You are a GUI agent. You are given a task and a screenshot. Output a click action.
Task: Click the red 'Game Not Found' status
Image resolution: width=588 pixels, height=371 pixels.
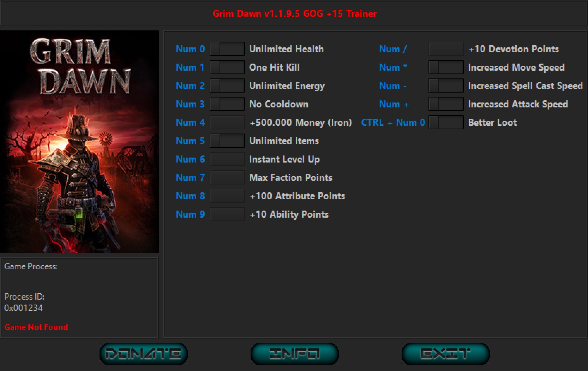coord(36,327)
